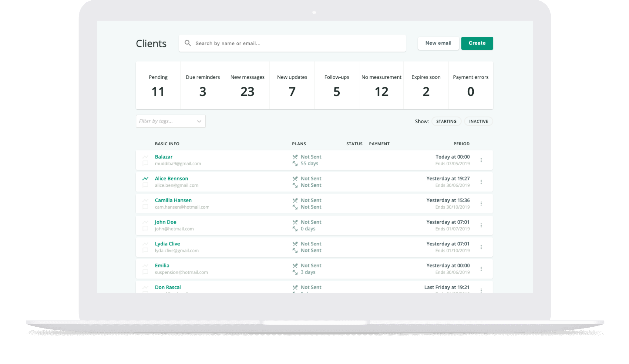
Task: View the Pending count of 11
Action: point(158,85)
